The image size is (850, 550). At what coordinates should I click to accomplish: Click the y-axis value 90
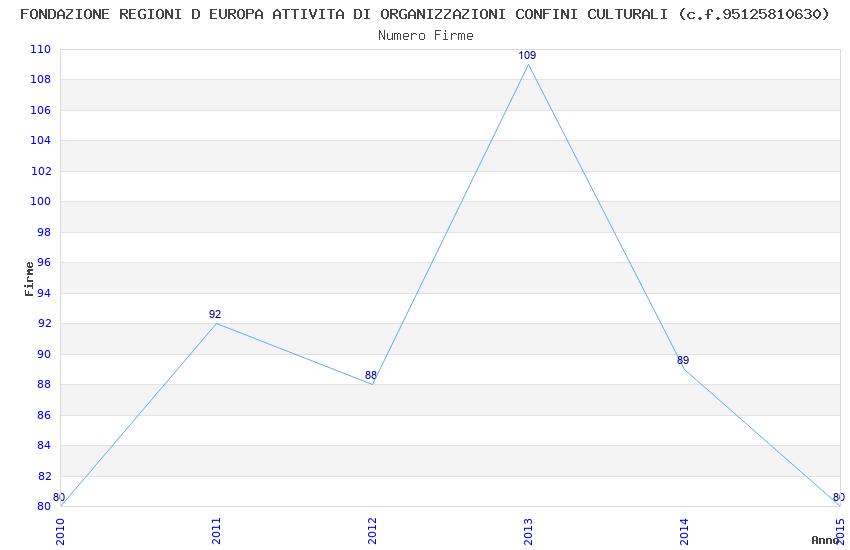click(x=44, y=354)
